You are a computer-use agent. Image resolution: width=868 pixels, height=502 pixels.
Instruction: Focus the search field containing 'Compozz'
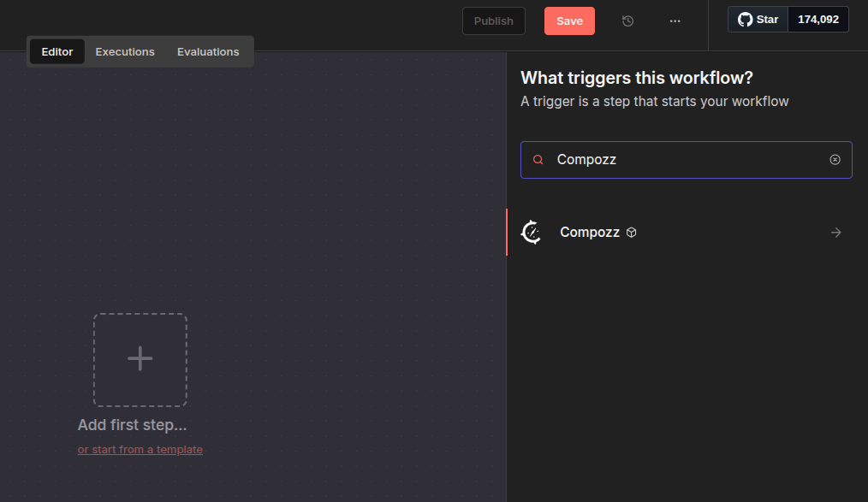click(x=685, y=160)
